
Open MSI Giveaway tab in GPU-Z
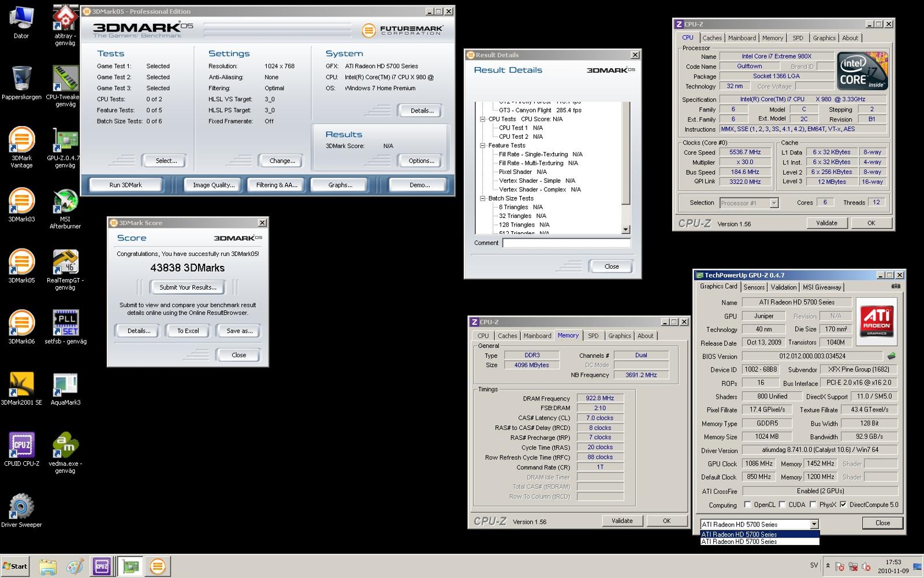821,287
